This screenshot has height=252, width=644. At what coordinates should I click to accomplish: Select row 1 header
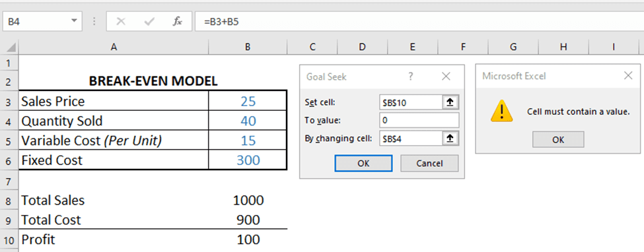pyautogui.click(x=9, y=63)
